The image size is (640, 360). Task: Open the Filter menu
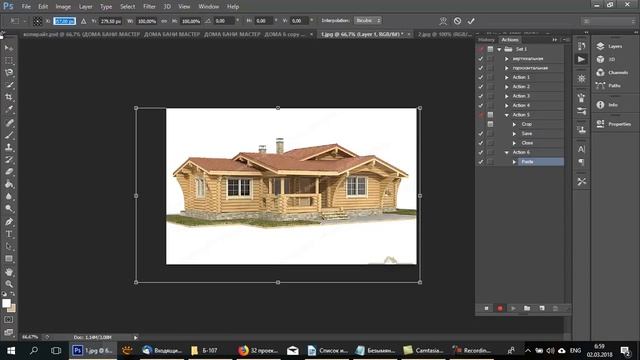coord(149,7)
